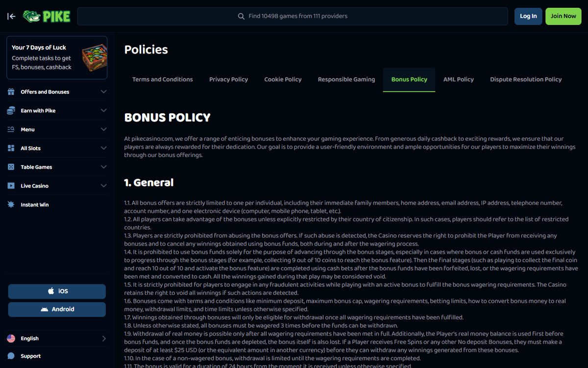Click the Support chat bubble icon
The height and width of the screenshot is (368, 588).
(11, 356)
